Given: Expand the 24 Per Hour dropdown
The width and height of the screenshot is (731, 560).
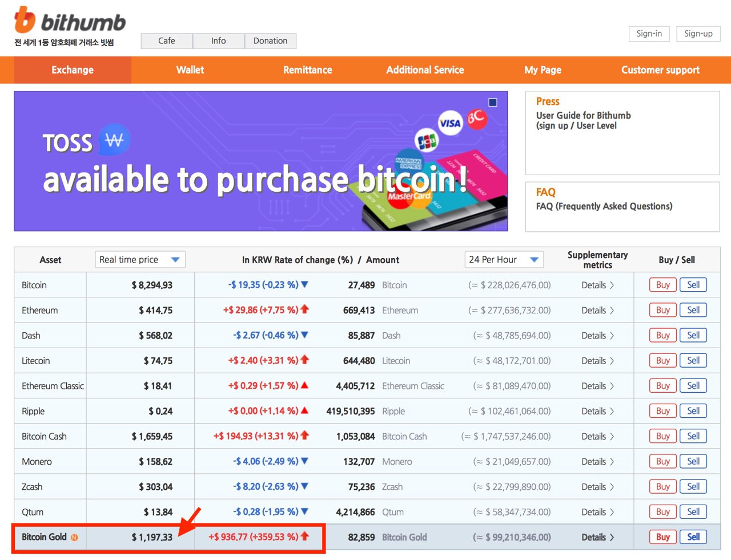Looking at the screenshot, I should tap(504, 260).
